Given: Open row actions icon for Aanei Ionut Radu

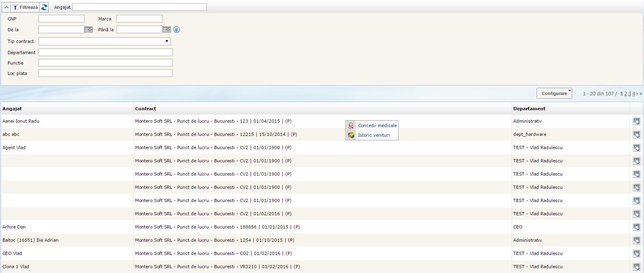Looking at the screenshot, I should tap(636, 121).
